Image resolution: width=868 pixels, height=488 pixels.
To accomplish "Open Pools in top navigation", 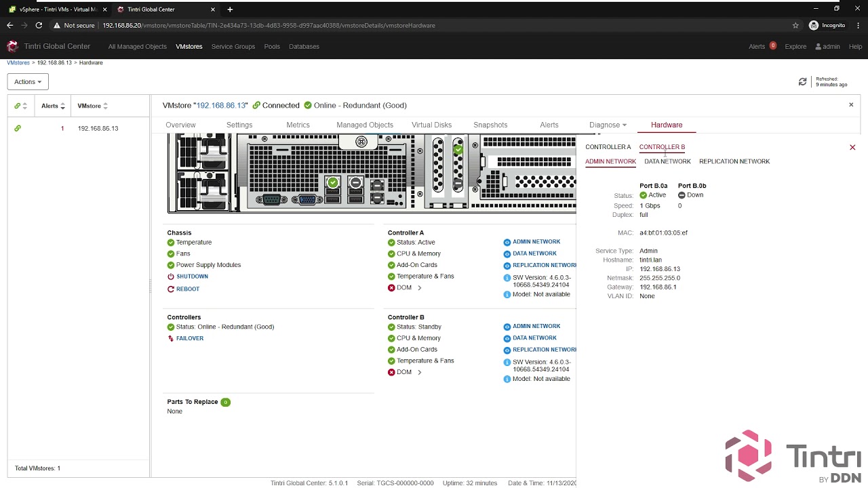I will click(272, 47).
